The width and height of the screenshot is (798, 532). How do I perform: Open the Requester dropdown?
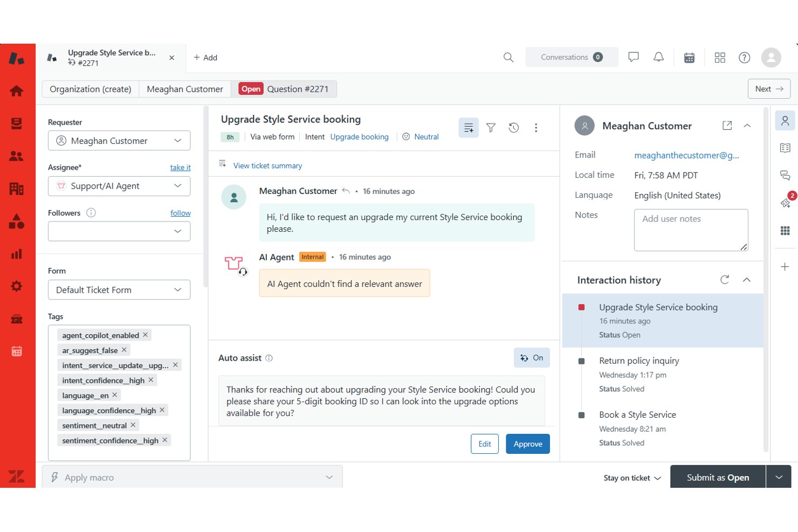(x=119, y=141)
